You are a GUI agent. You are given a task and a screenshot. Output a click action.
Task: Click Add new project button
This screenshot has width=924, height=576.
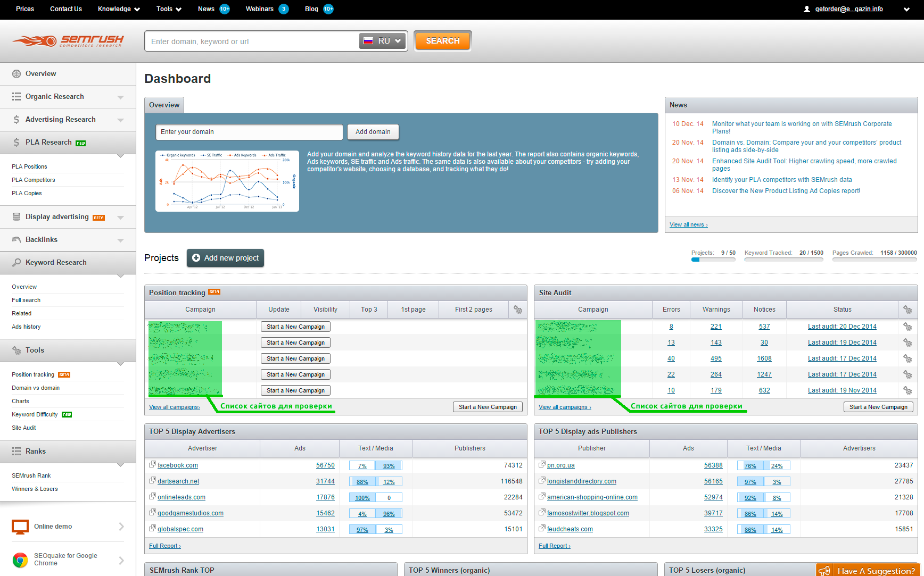(x=225, y=258)
